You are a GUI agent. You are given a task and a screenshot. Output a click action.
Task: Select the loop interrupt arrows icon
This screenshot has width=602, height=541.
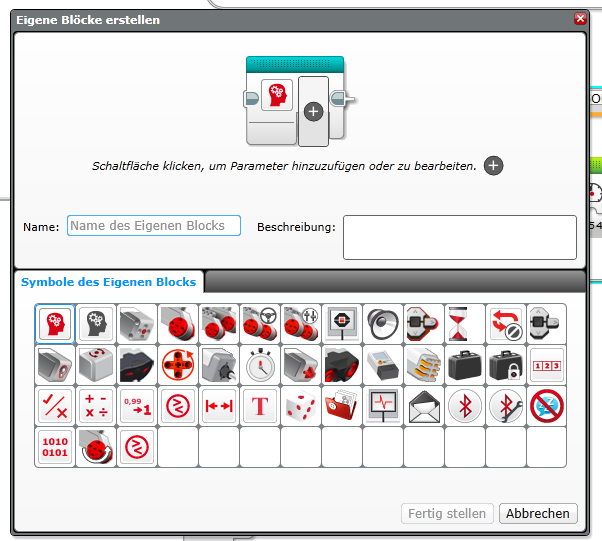click(x=505, y=324)
